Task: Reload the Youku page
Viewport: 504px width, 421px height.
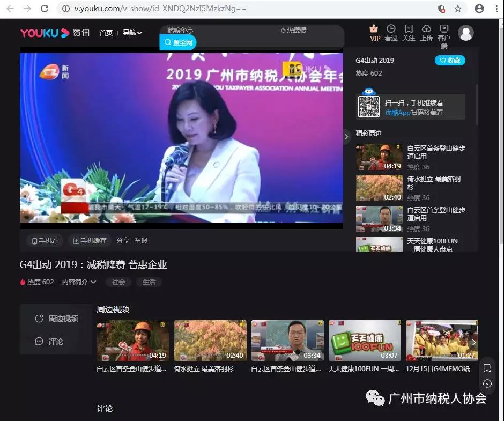Action: tap(45, 9)
